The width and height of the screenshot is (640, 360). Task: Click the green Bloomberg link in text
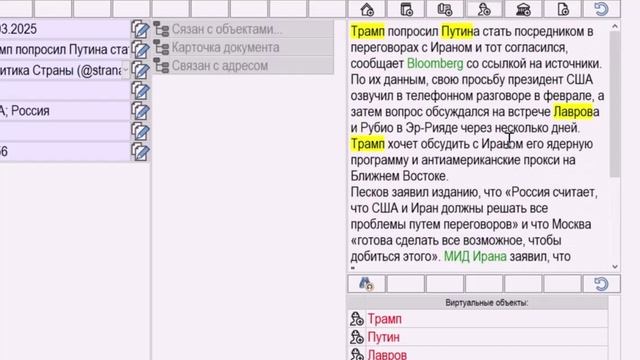(435, 64)
